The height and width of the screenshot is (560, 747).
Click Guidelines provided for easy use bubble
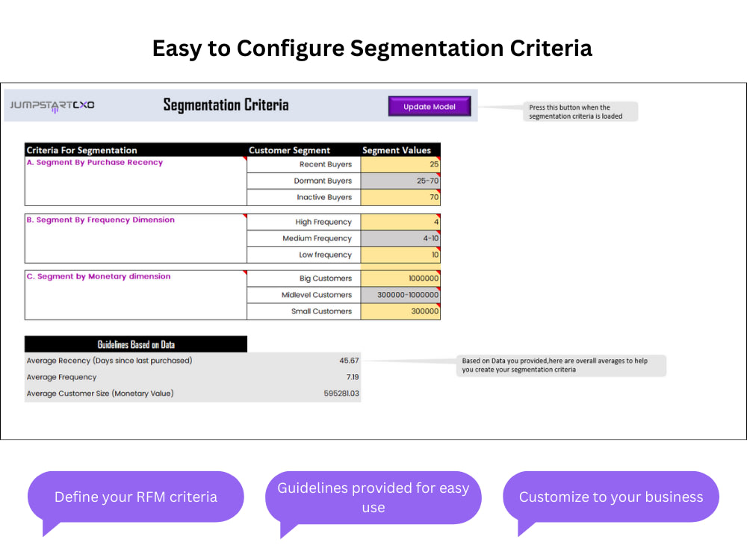point(373,496)
